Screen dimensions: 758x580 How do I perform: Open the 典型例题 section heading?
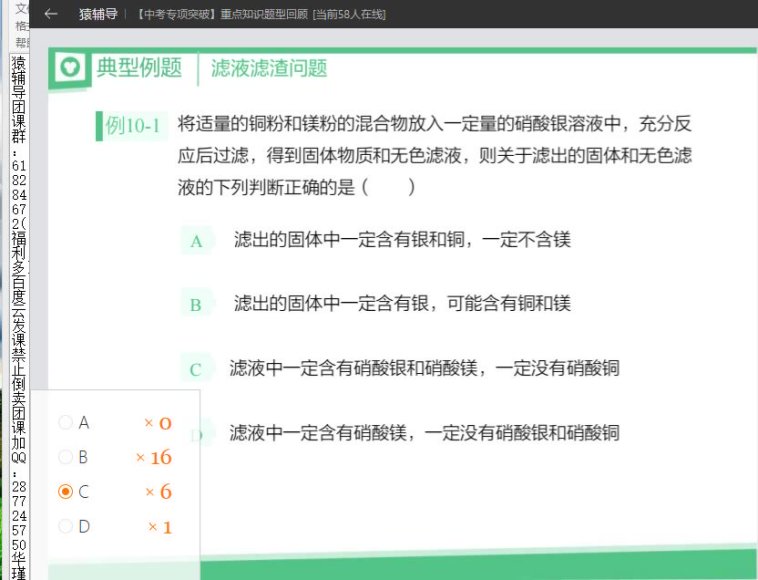139,68
